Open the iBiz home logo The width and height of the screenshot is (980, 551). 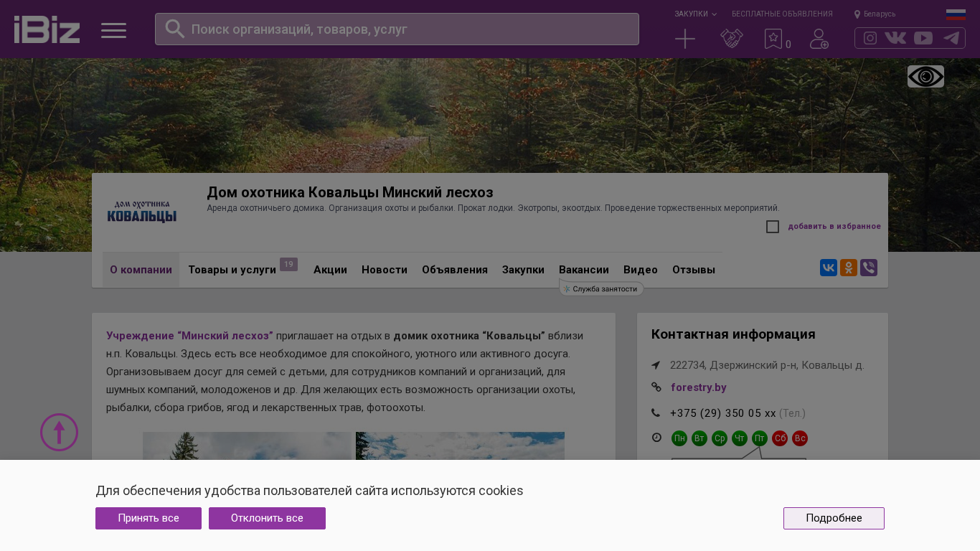[x=47, y=29]
